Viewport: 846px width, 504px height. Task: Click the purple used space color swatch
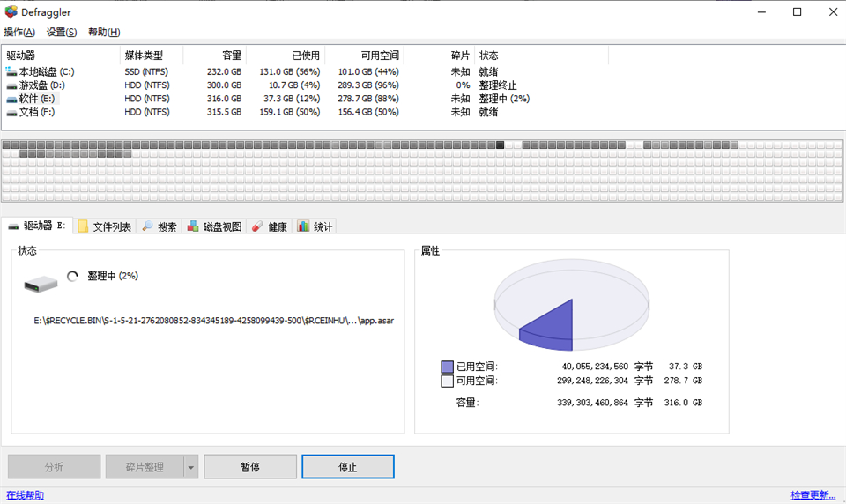447,367
